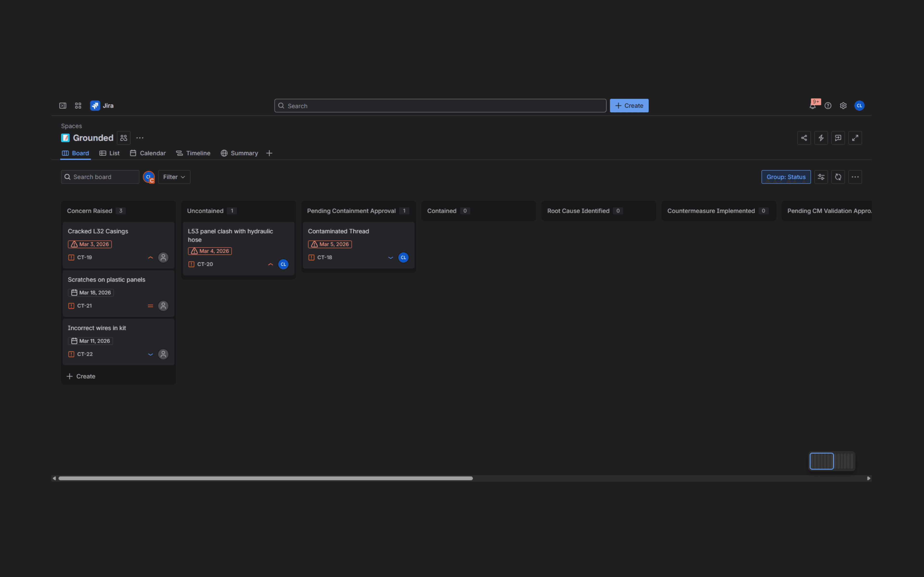Toggle the CL assignee avatar filter
Screen dimensions: 924x577
point(148,177)
